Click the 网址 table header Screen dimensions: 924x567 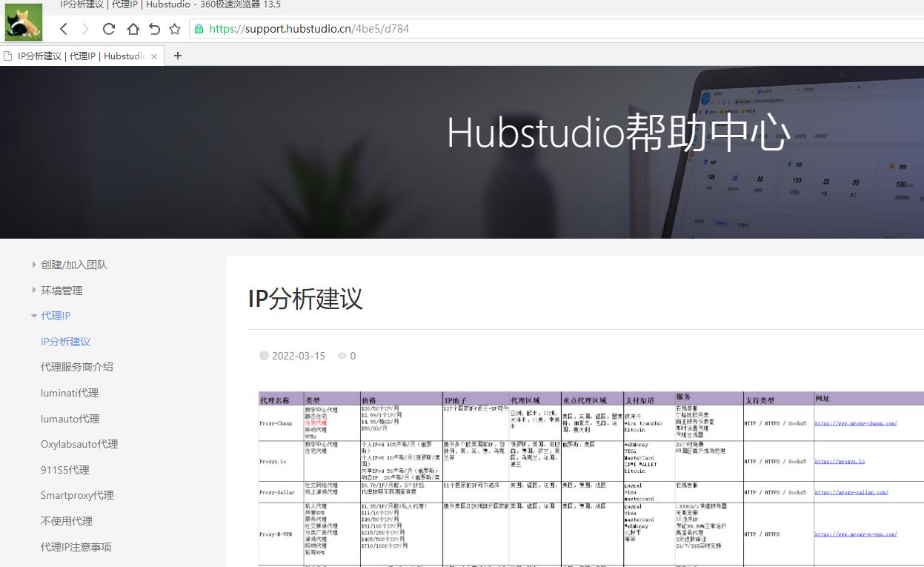pos(822,399)
